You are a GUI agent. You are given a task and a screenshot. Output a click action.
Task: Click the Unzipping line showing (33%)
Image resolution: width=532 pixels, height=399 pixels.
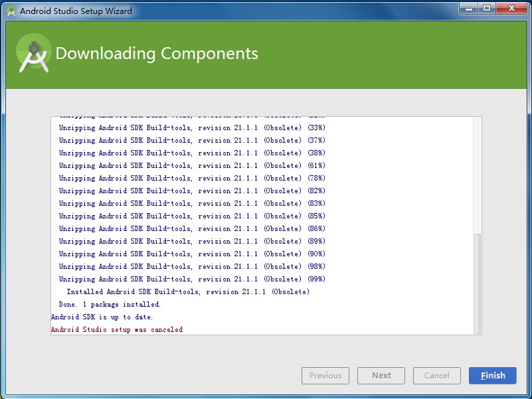coord(192,127)
